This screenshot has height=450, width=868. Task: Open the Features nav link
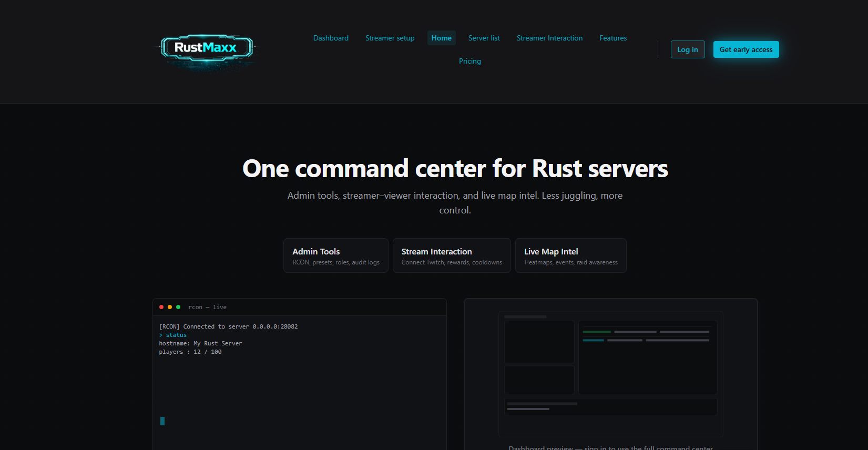click(613, 38)
